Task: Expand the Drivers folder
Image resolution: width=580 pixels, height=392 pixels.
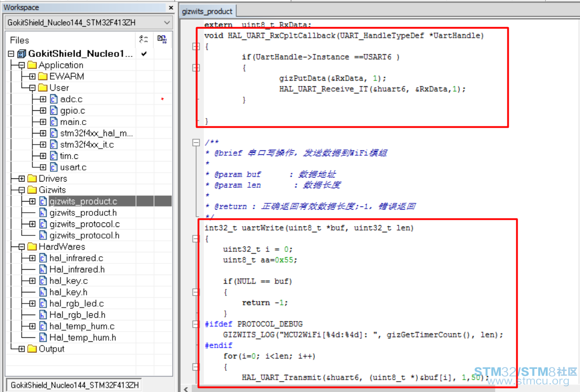Action: 21,179
